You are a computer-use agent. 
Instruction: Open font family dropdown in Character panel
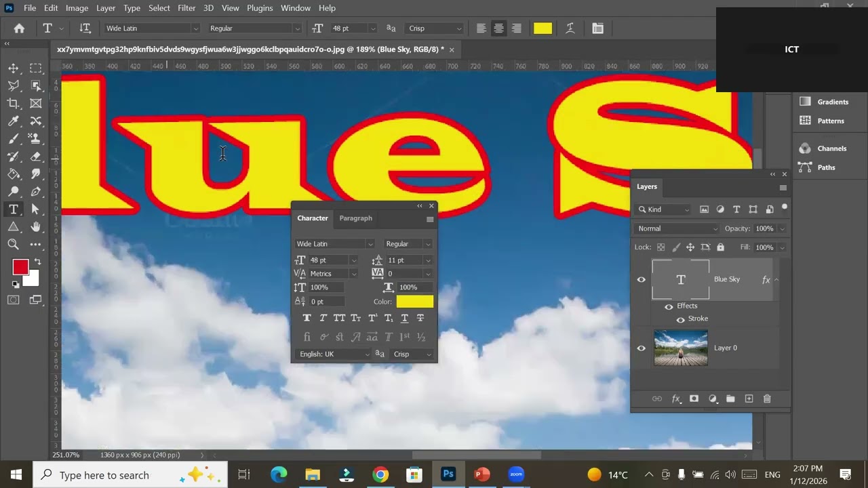(x=370, y=244)
